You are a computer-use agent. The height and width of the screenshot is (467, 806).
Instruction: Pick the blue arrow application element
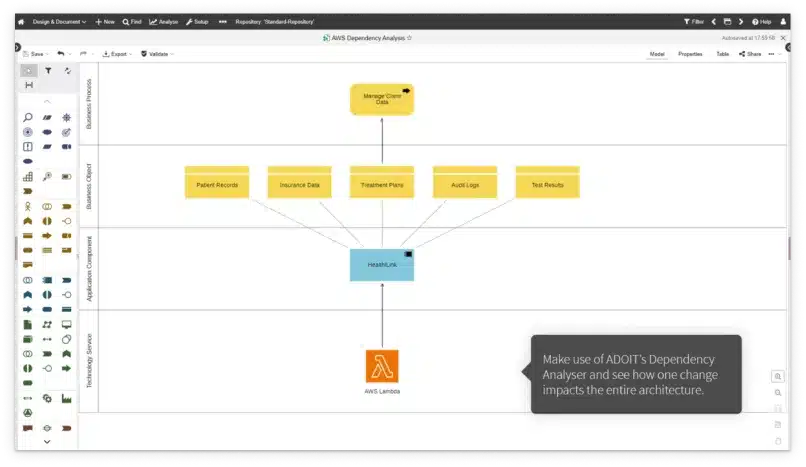click(28, 309)
